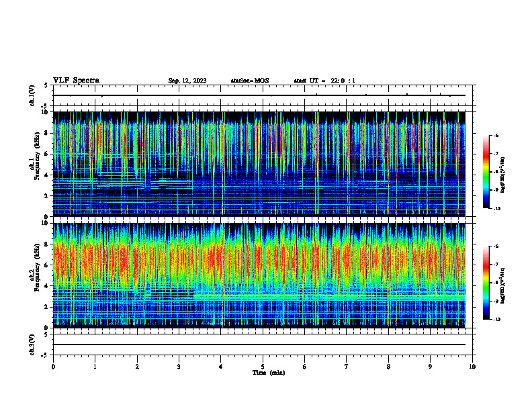
Task: Click the time axis tick label "7"
Action: point(347,367)
